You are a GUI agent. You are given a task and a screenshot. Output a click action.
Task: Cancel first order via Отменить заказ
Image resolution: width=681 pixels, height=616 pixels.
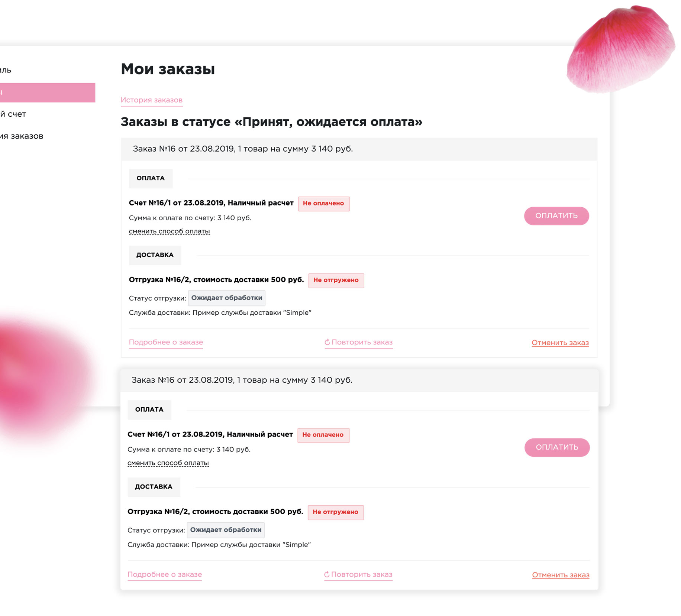[x=560, y=343]
